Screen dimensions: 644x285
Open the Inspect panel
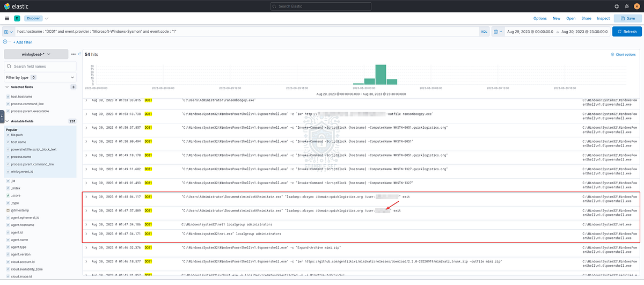coord(603,18)
